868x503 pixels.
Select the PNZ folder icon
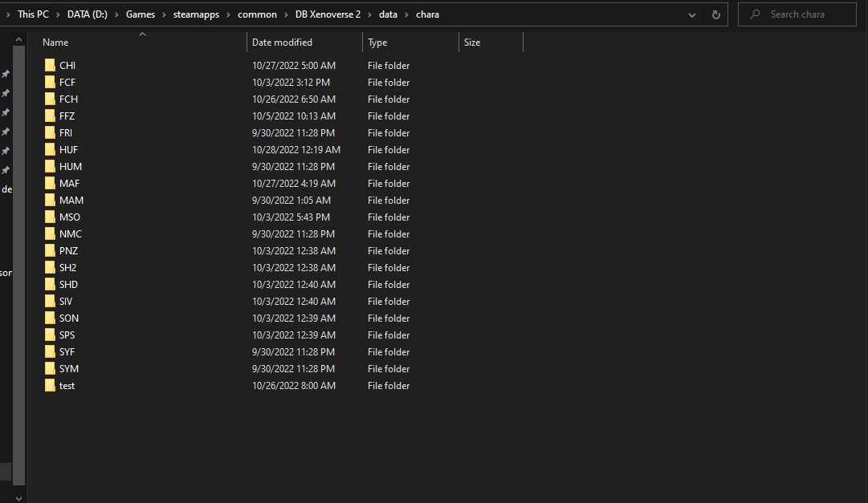pos(50,251)
